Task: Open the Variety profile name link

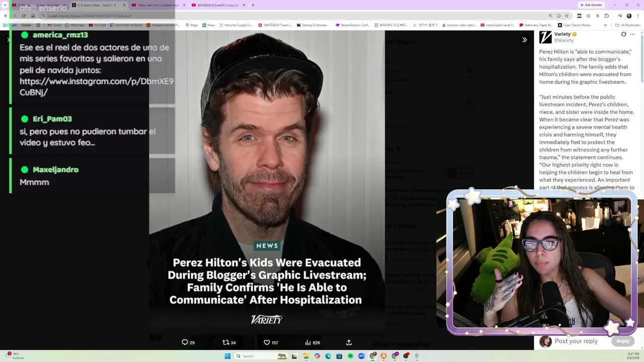Action: (x=562, y=34)
